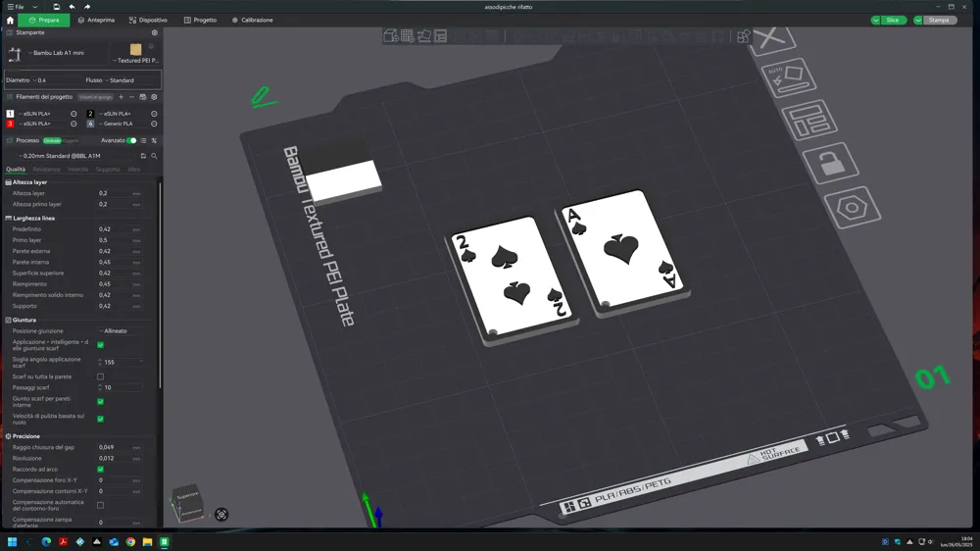The width and height of the screenshot is (980, 551).
Task: Save the 0.20mm Standard process preset
Action: click(x=143, y=156)
